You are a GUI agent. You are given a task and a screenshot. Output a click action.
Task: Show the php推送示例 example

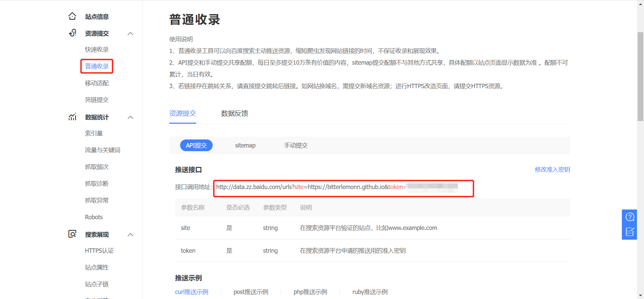pos(310,292)
